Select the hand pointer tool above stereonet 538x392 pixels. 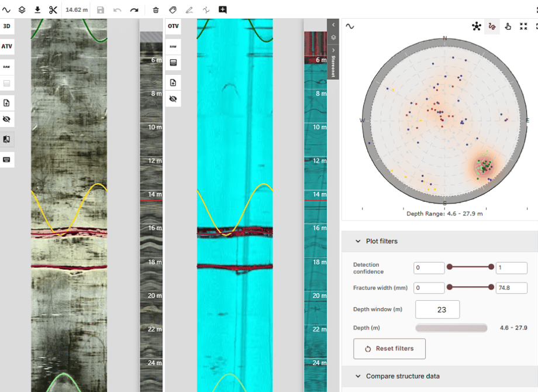(508, 26)
